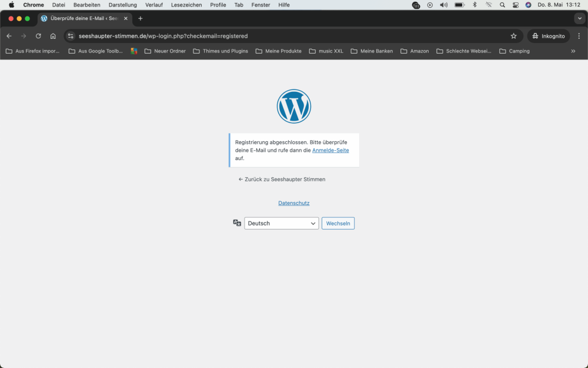Open the Tab menu
Viewport: 588px width, 368px height.
point(239,5)
